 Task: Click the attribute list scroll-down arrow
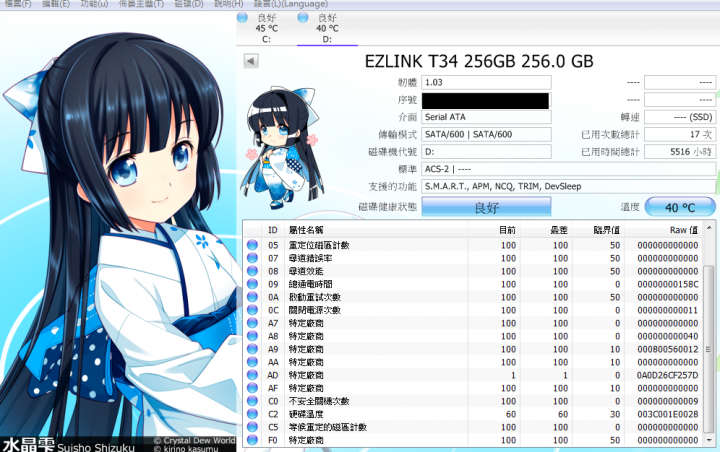click(709, 440)
